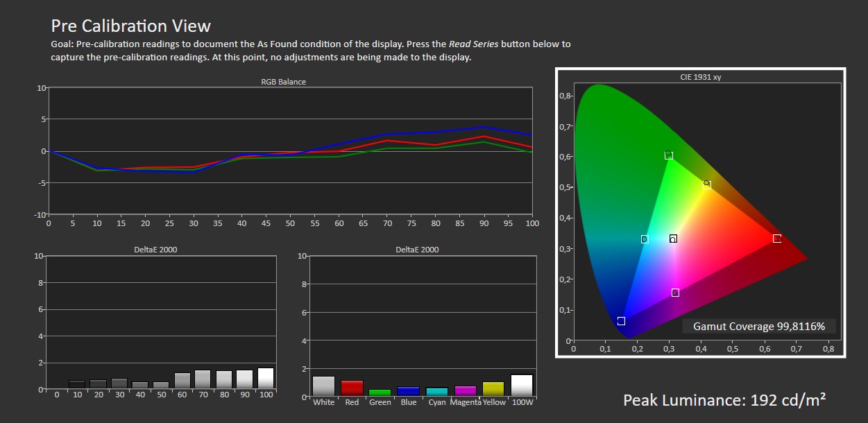This screenshot has width=868, height=423.
Task: Click the magenta secondary target square on CIE chart
Action: [x=675, y=293]
